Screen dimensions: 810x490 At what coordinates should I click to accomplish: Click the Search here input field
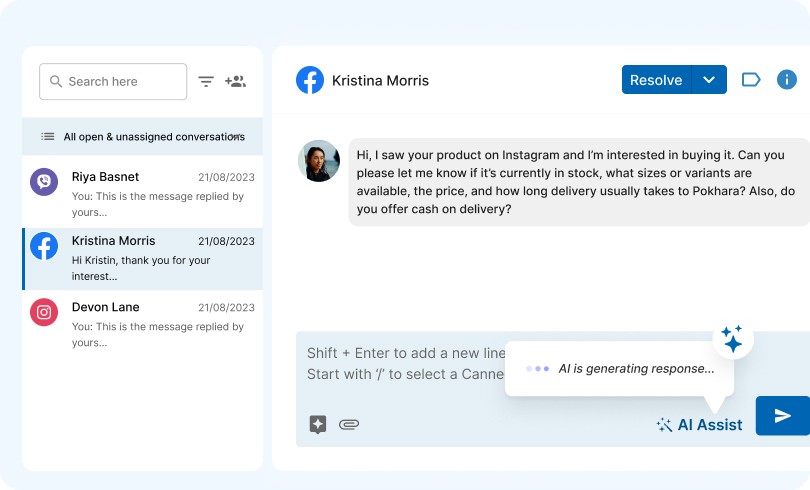(x=122, y=82)
